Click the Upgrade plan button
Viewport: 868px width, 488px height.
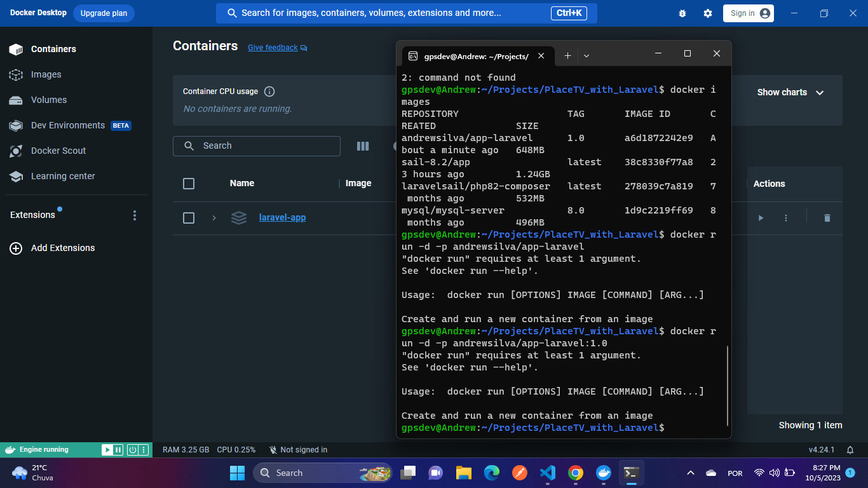tap(104, 13)
